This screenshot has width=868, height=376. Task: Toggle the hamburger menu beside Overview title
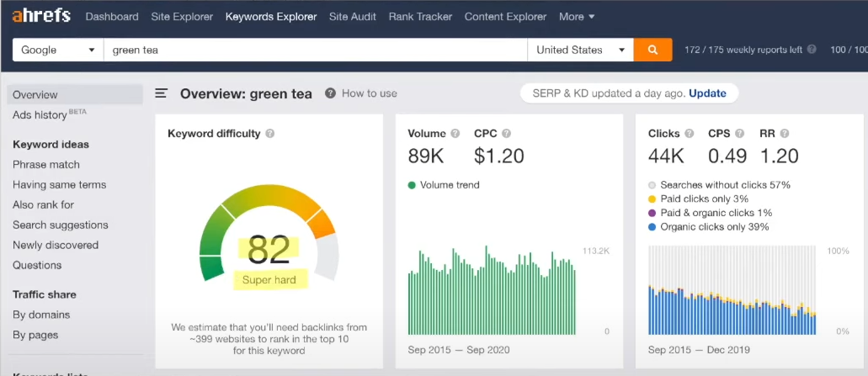161,93
